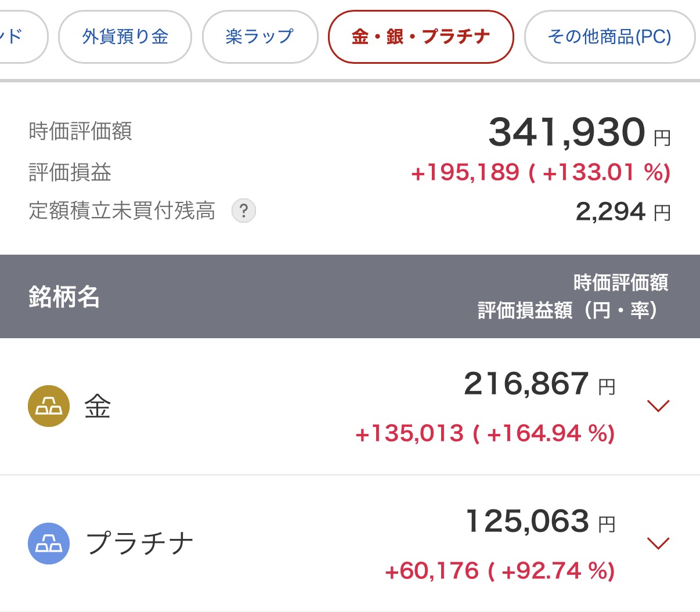Open the 金 holding row

pos(350,407)
